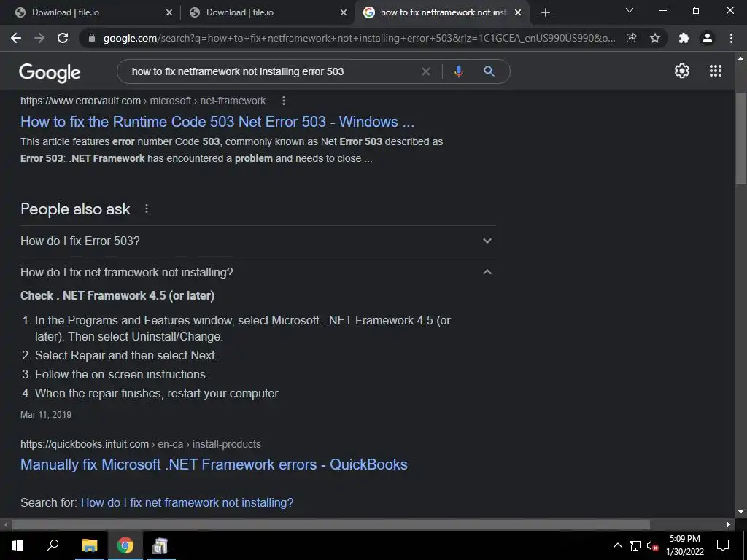Search for How do I fix net framework
747x560 pixels.
point(187,502)
